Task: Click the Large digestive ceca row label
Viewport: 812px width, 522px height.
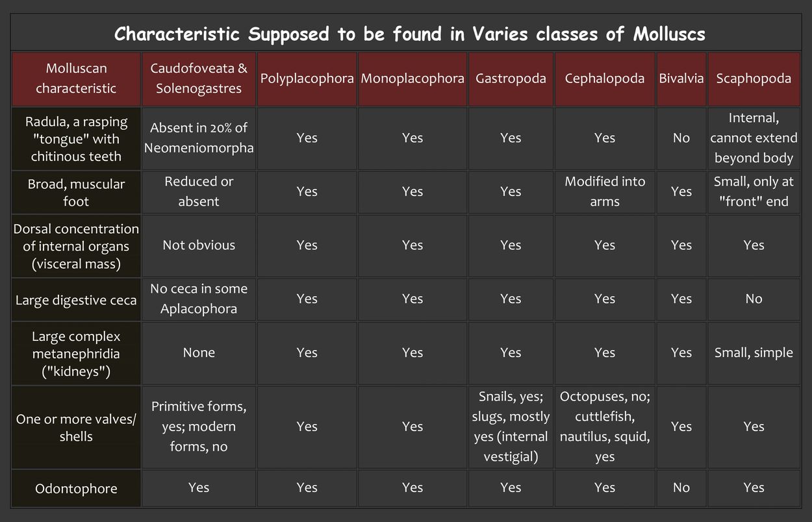Action: (76, 299)
